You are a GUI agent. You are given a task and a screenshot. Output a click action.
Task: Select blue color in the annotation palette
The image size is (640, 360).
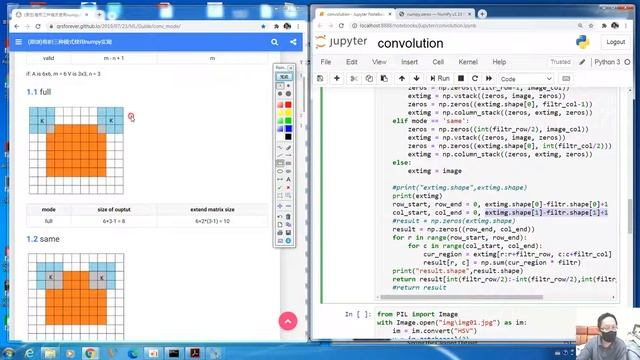click(x=288, y=129)
